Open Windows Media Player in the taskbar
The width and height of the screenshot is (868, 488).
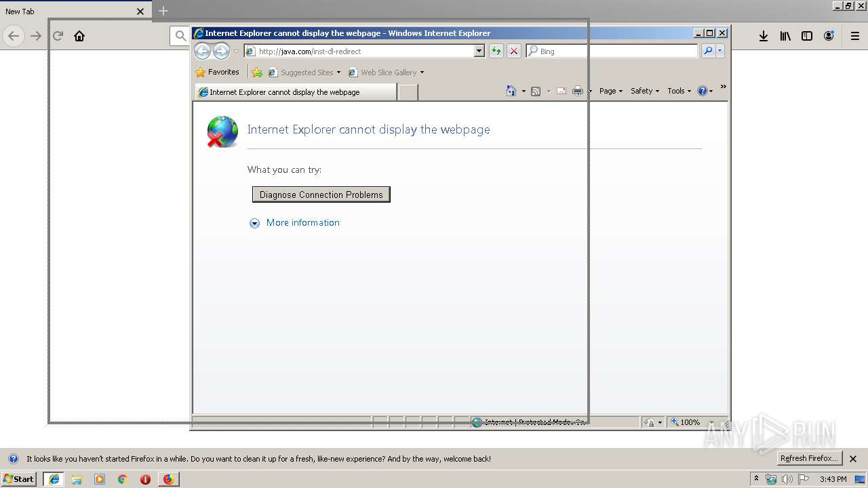(100, 479)
